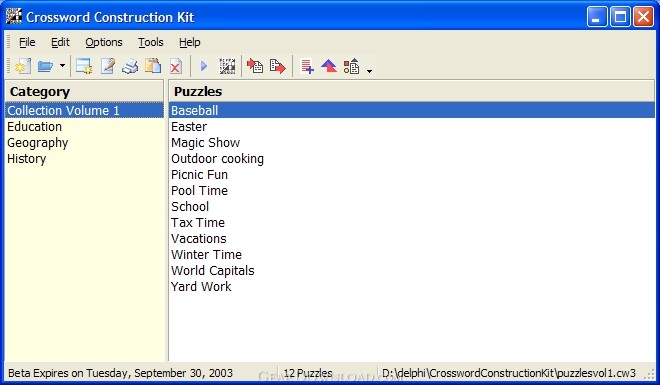Click the red and blue up arrow icon
The width and height of the screenshot is (660, 385).
coord(329,66)
